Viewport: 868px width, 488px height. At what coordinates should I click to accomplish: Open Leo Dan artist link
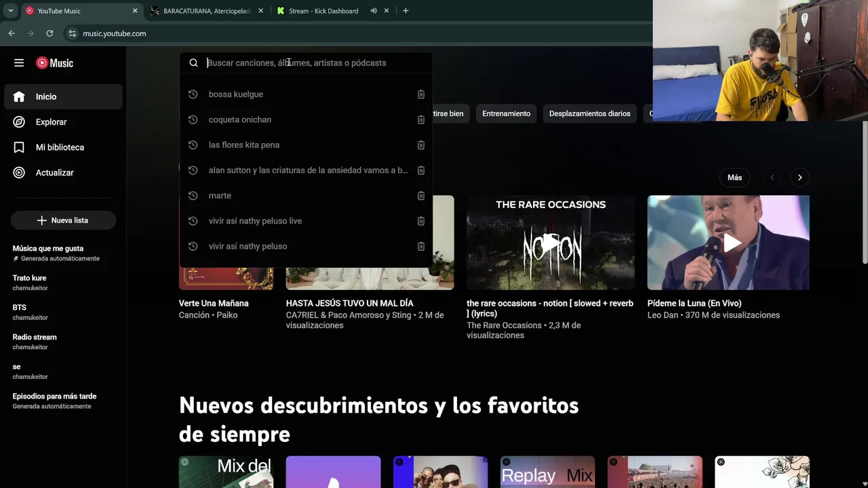coord(663,315)
